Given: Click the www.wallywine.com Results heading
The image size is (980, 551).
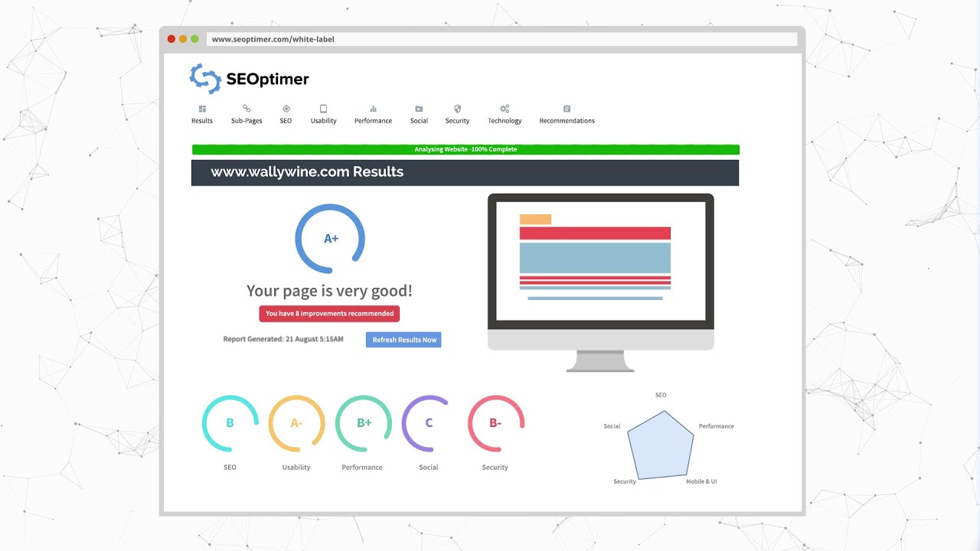Looking at the screenshot, I should [x=307, y=172].
